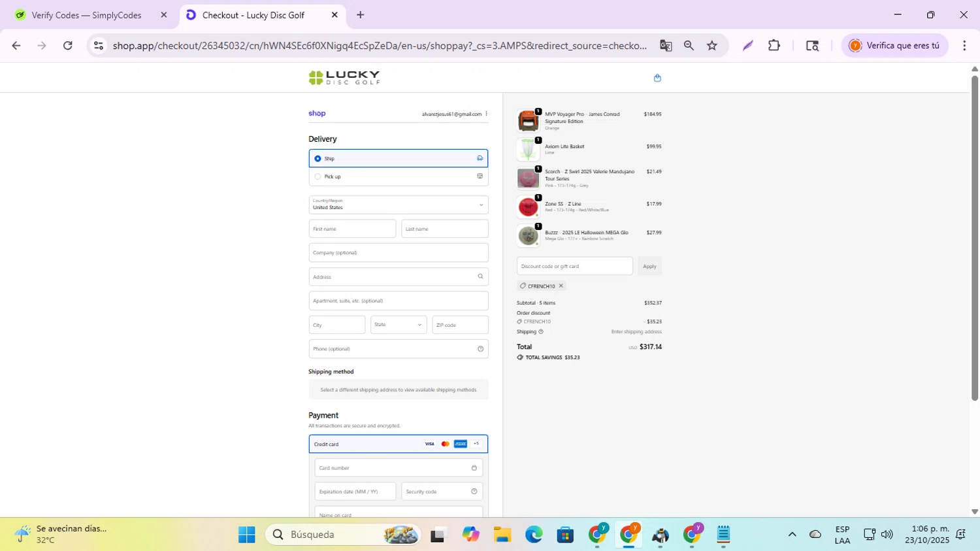Click the card number lock icon

click(474, 468)
